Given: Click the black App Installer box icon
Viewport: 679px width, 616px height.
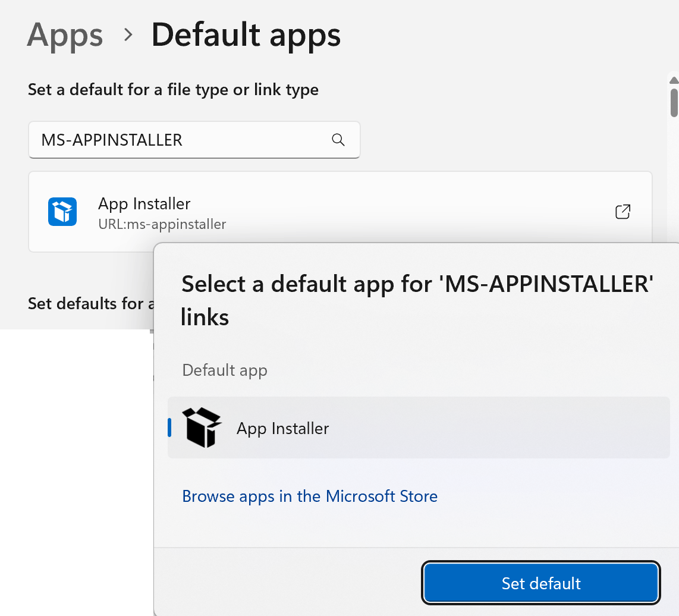Looking at the screenshot, I should click(202, 428).
